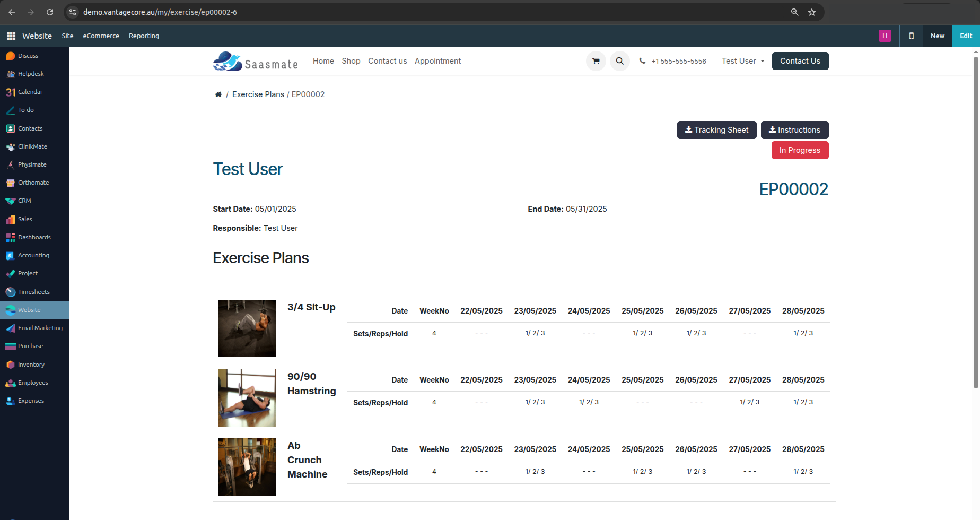The height and width of the screenshot is (520, 980).
Task: Click the search magnifier icon in header
Action: pyautogui.click(x=619, y=61)
